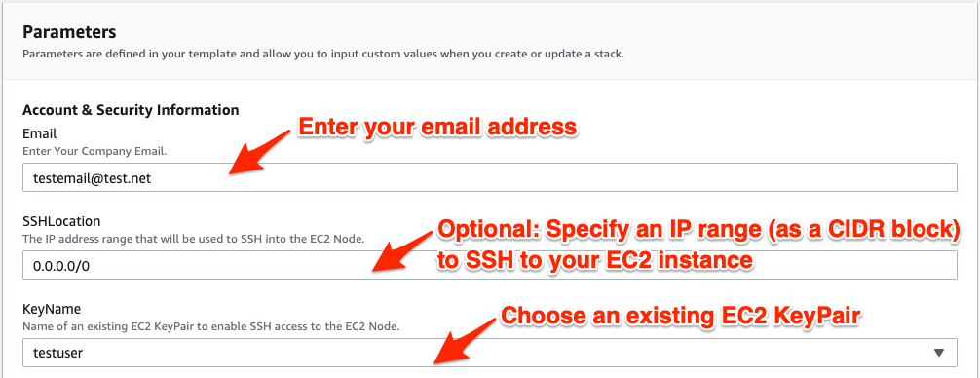Click the 'Choose an existing EC2 KeyPair' annotation

[x=682, y=316]
